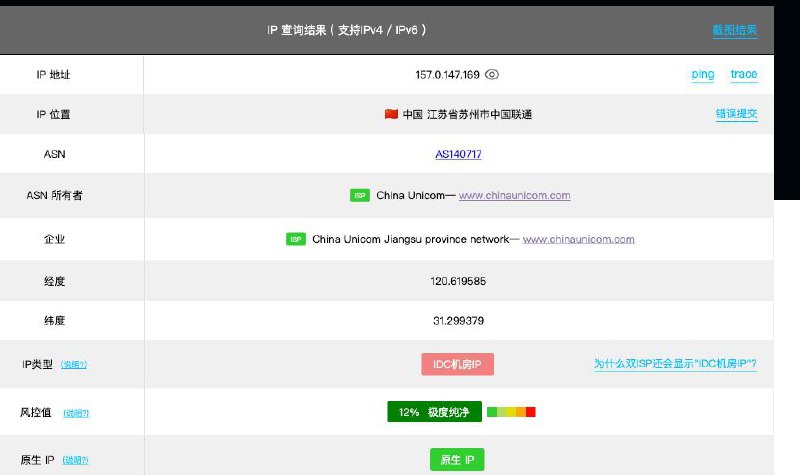Viewport: 800px width, 475px height.
Task: Click the IP 地址 row label
Action: click(53, 75)
